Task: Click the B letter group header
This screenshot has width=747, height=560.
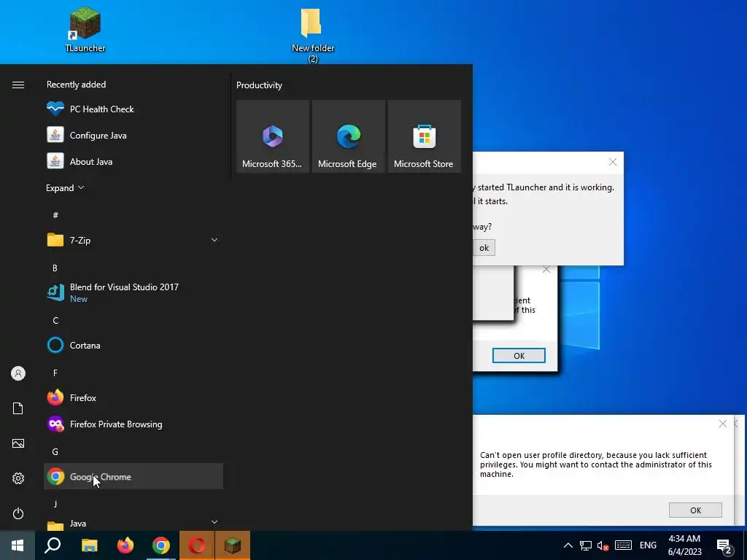Action: tap(55, 268)
